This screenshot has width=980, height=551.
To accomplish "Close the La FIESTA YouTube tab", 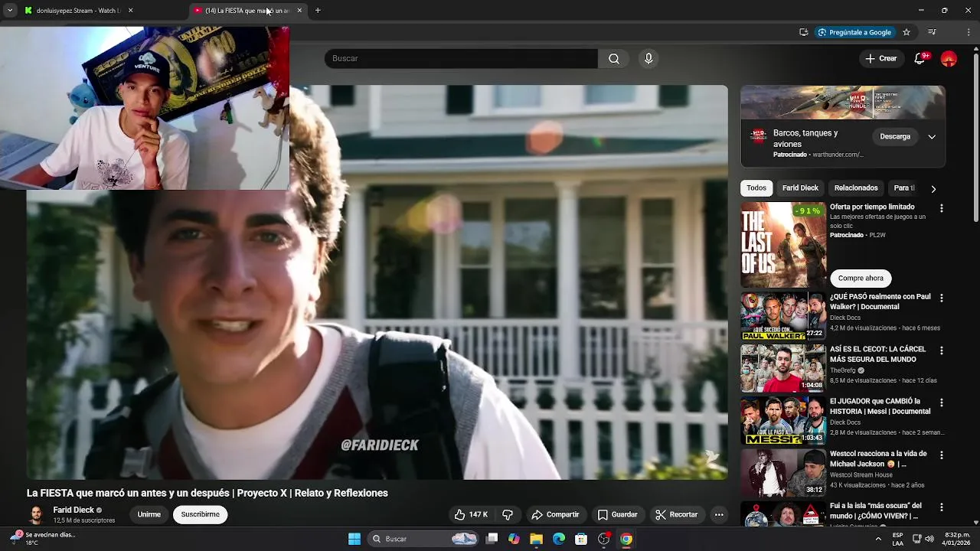I will pyautogui.click(x=299, y=11).
